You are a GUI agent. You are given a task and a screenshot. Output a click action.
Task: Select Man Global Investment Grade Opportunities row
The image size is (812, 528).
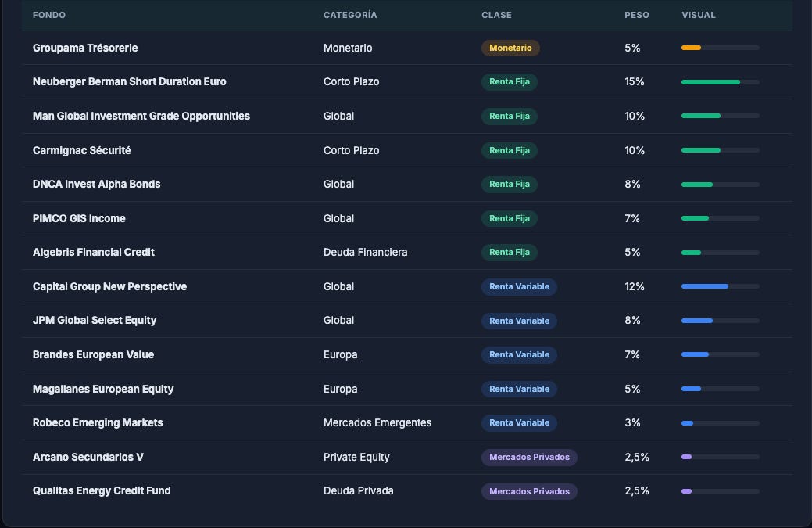[x=407, y=116]
